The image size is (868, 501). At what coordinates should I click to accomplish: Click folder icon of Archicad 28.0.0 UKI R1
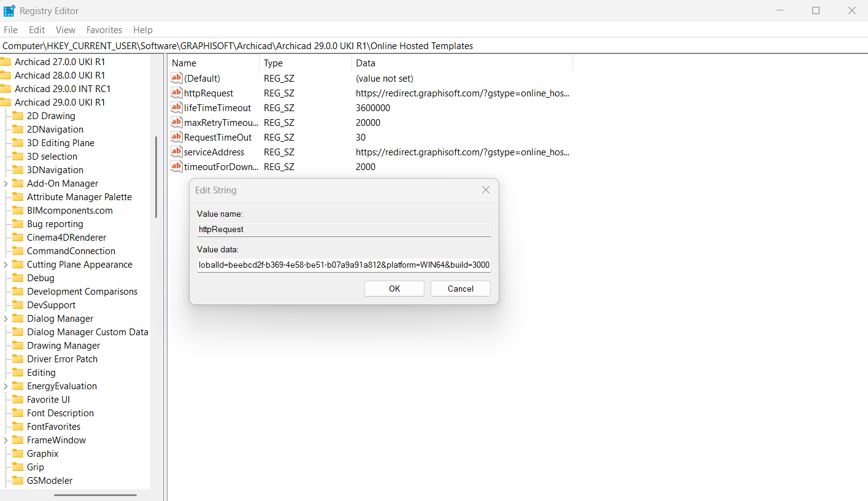click(x=6, y=75)
